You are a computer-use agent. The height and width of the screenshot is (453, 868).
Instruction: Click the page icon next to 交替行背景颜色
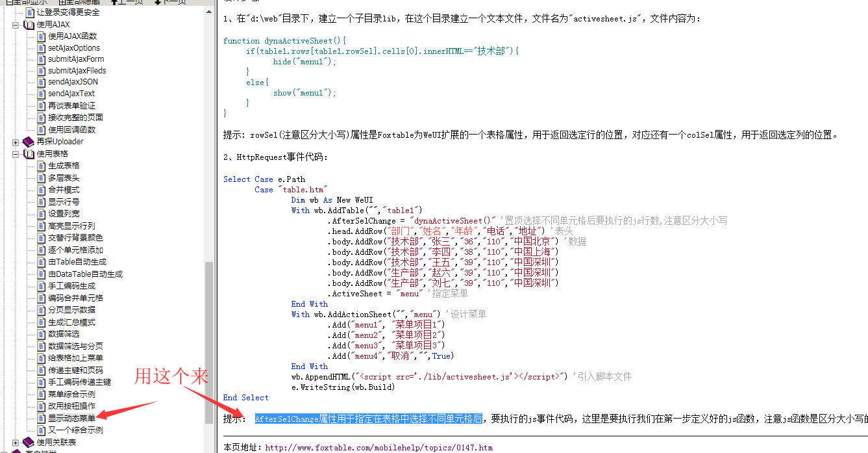(42, 238)
